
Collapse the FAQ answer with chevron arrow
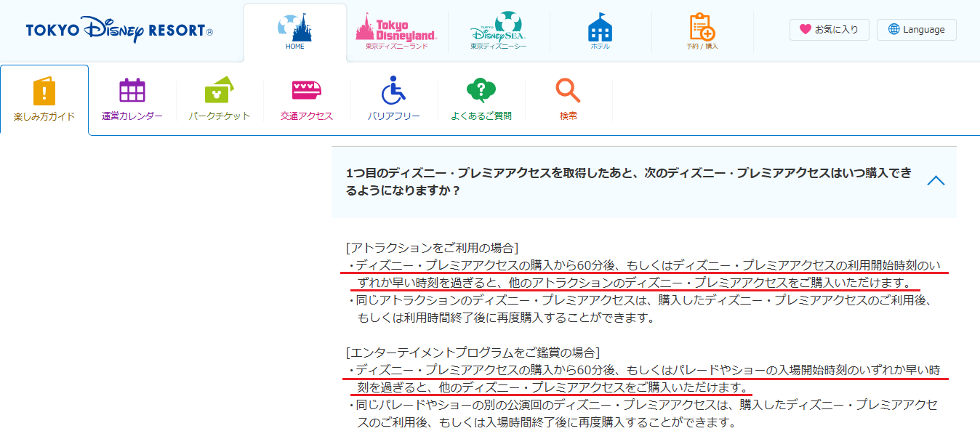pos(936,181)
